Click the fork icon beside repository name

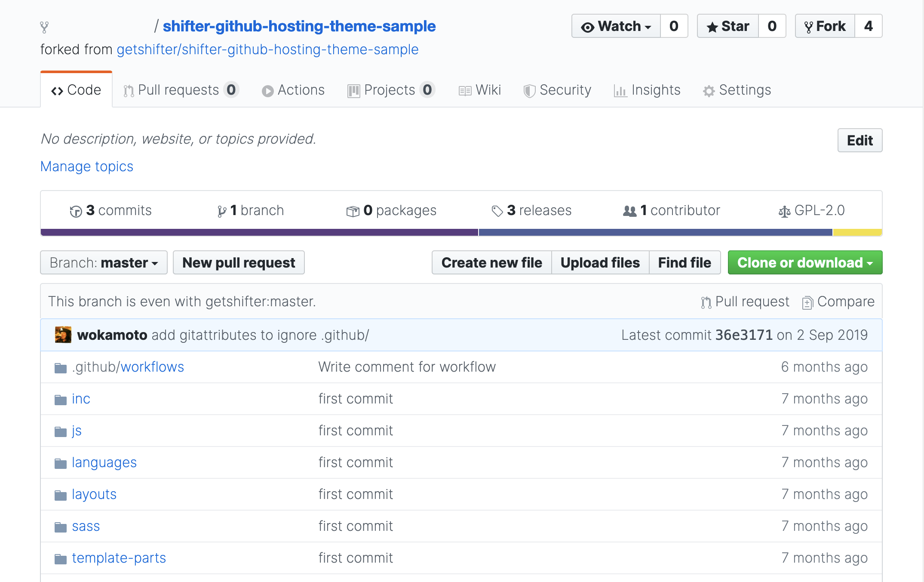pyautogui.click(x=44, y=27)
